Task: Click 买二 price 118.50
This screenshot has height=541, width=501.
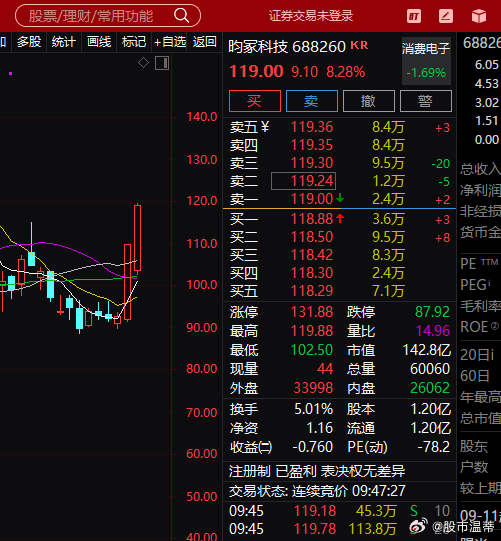Action: tap(312, 237)
